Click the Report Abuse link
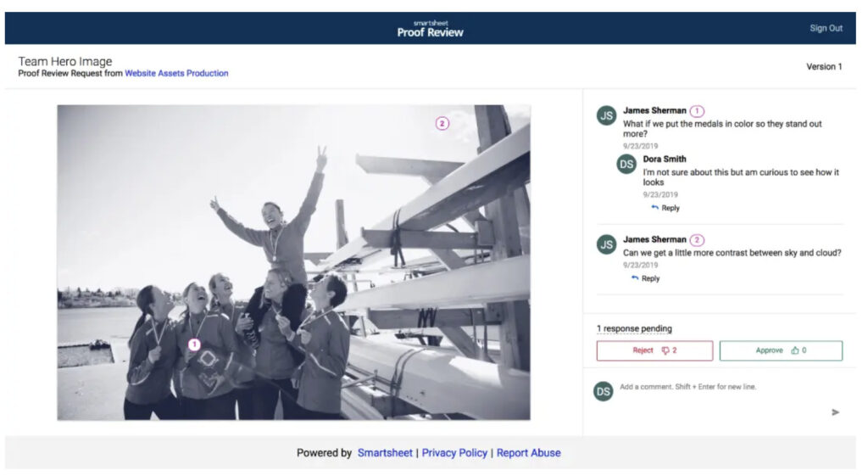868x476 pixels. pos(528,453)
